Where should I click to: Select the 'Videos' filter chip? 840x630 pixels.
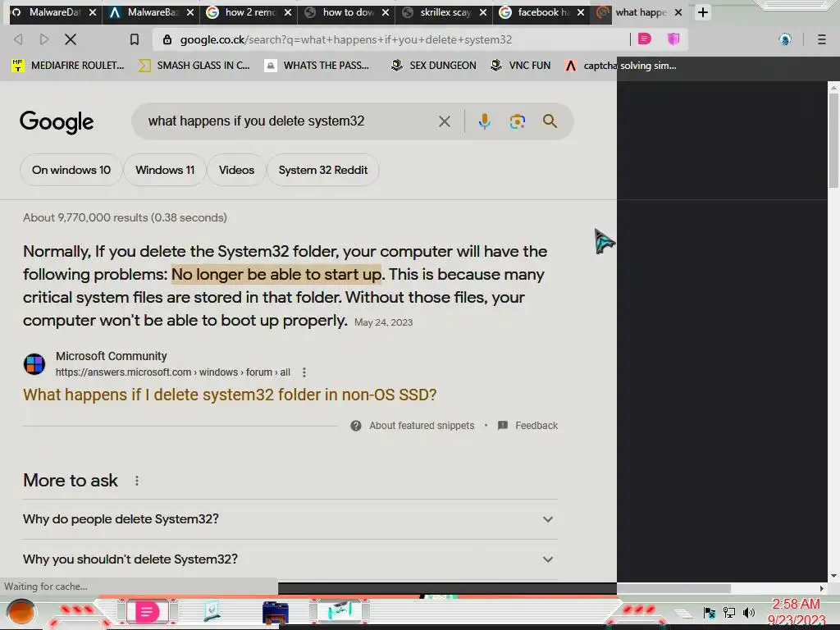click(236, 170)
